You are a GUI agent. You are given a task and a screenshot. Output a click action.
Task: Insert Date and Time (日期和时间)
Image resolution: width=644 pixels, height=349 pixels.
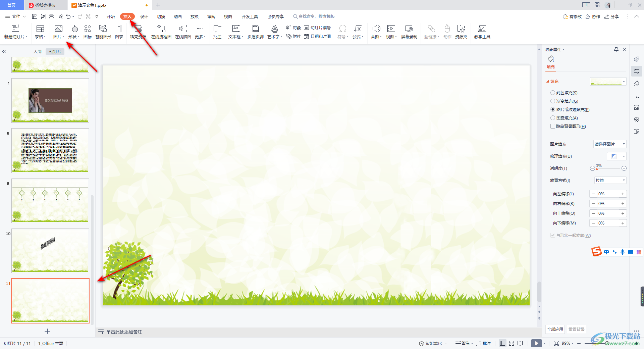click(317, 37)
